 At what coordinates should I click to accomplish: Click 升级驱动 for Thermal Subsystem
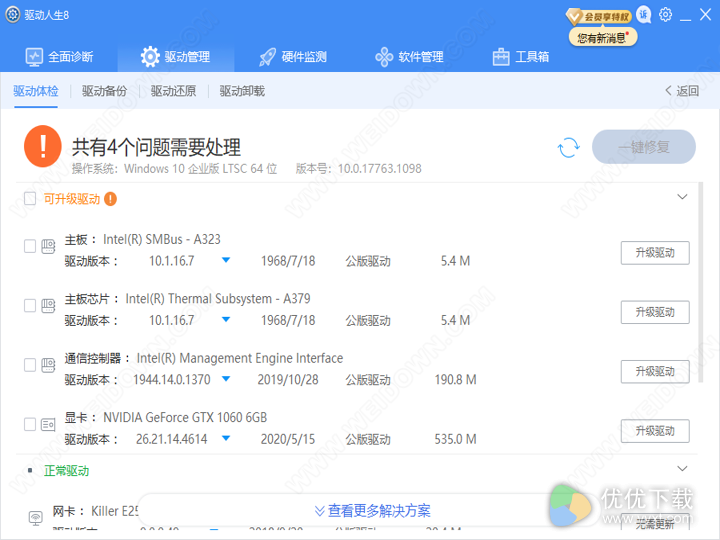pos(655,312)
